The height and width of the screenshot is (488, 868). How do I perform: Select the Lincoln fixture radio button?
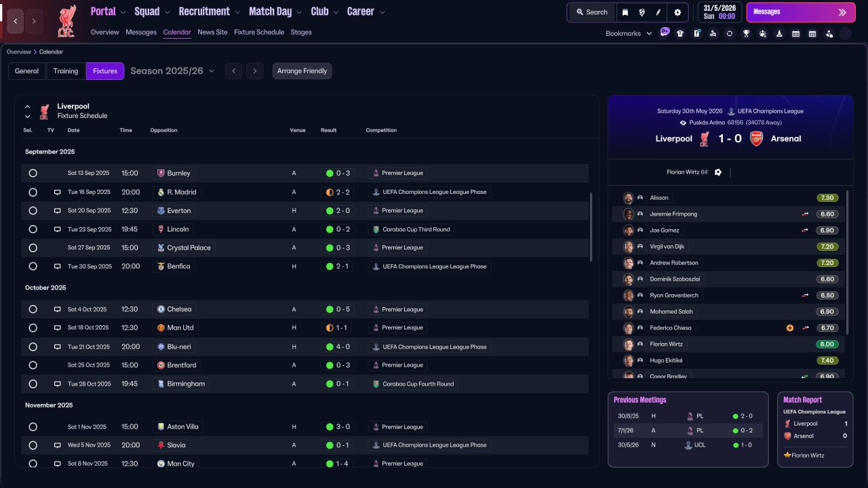click(33, 229)
